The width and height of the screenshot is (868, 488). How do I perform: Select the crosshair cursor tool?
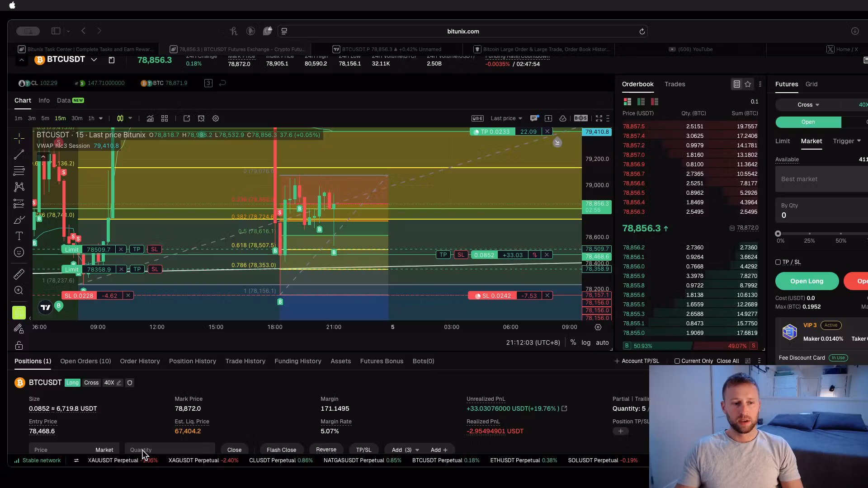(19, 138)
